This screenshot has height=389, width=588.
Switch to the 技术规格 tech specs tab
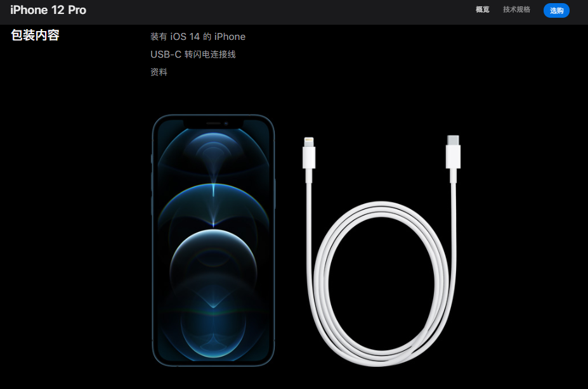pos(516,10)
